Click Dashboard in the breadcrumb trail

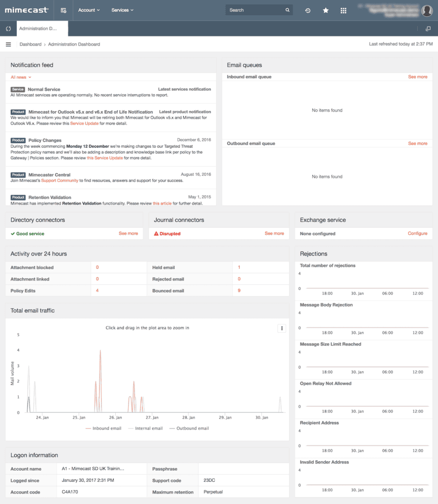click(31, 44)
